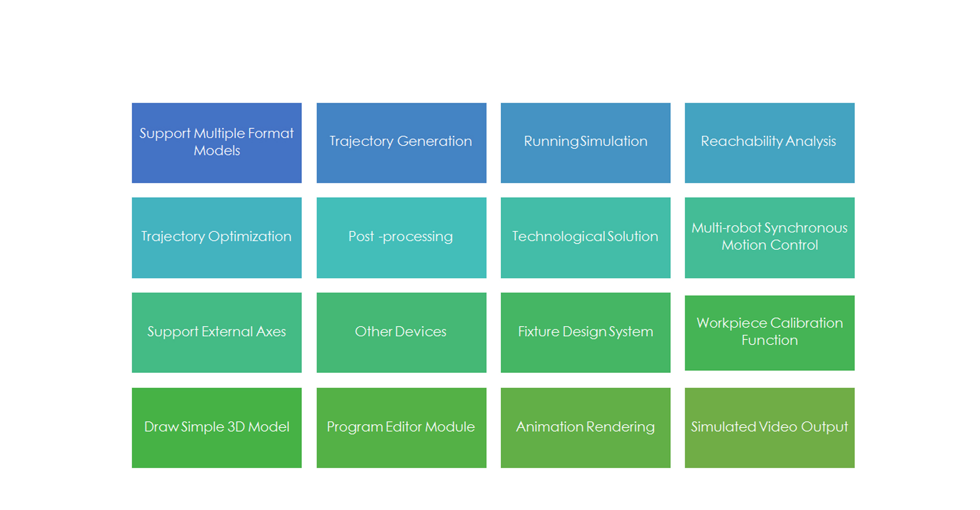Viewport: 980px width, 510px height.
Task: Select the Other Devices box
Action: (401, 333)
